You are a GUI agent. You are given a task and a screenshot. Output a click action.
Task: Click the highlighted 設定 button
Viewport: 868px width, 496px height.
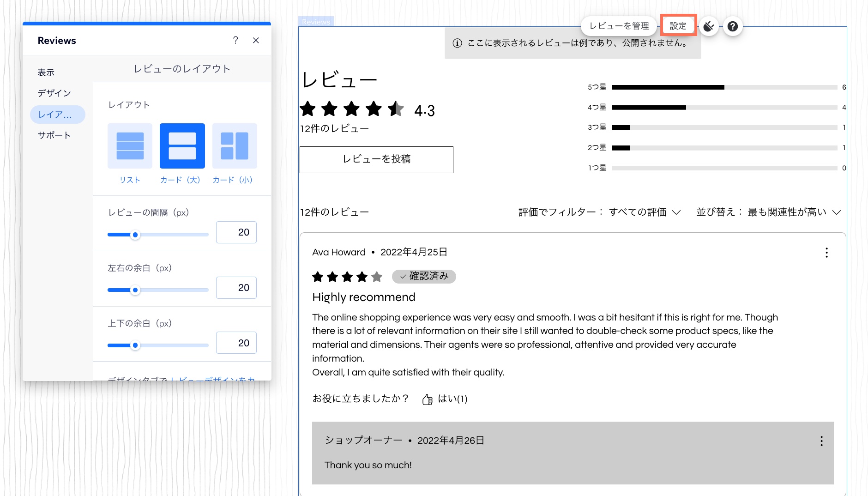[679, 26]
